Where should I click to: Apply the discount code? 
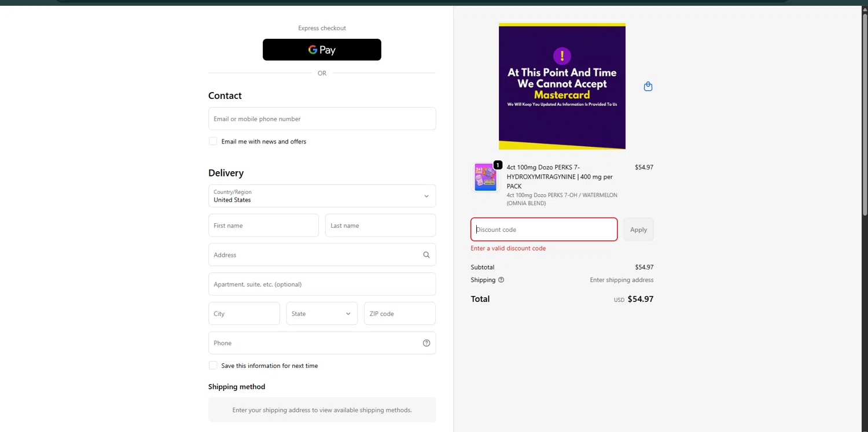point(639,230)
